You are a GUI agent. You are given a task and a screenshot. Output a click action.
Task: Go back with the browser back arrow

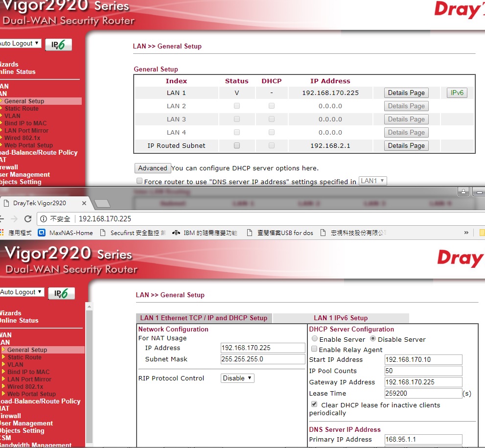[x=1, y=219]
